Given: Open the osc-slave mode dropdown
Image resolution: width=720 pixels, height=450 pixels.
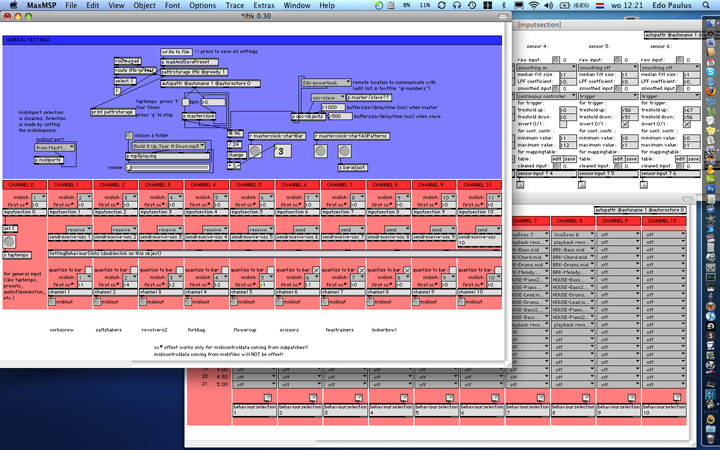Looking at the screenshot, I should (x=328, y=97).
